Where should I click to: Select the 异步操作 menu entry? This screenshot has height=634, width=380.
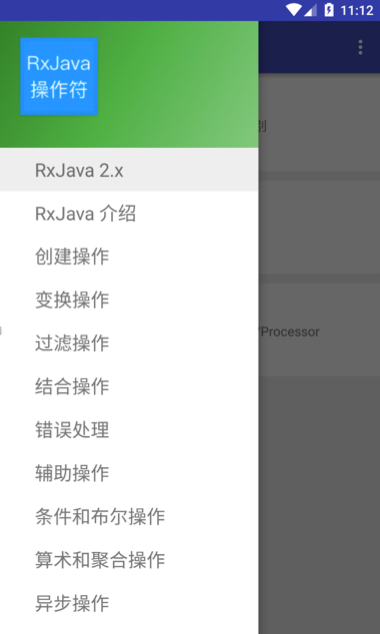pos(129,602)
